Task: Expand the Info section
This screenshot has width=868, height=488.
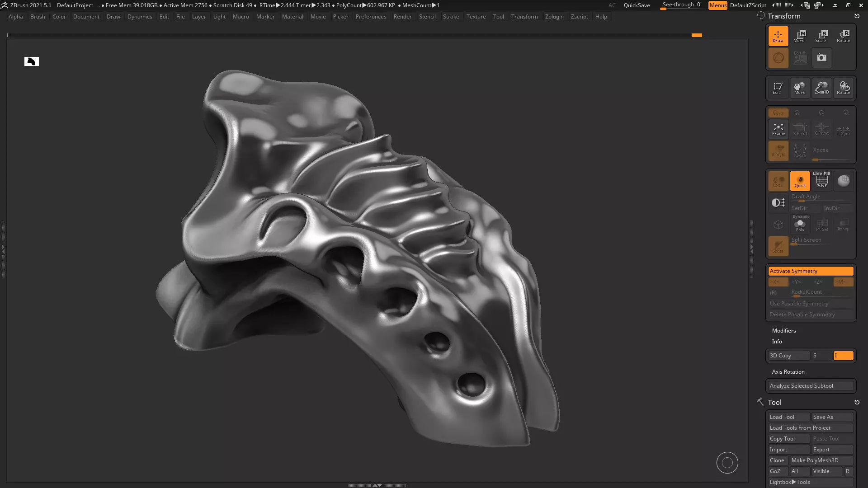Action: (x=777, y=342)
